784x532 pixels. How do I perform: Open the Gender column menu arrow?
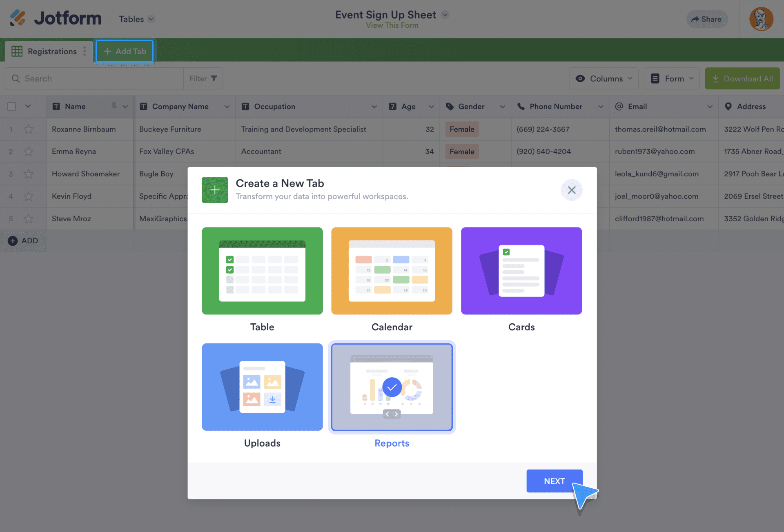[x=502, y=106]
